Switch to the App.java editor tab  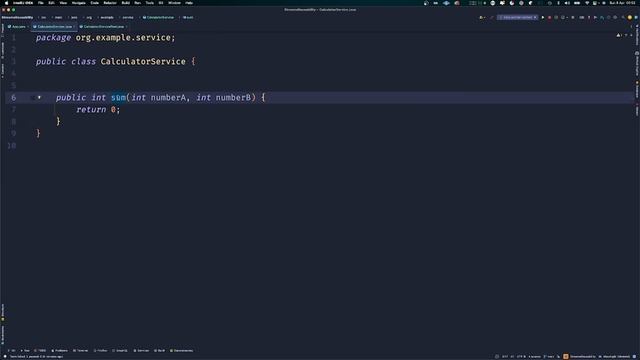tap(18, 27)
